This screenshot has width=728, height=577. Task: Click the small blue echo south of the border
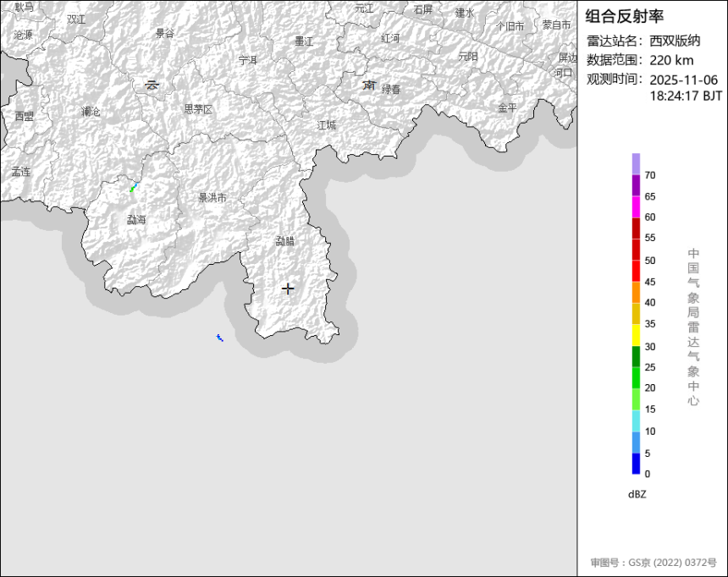[x=219, y=338]
